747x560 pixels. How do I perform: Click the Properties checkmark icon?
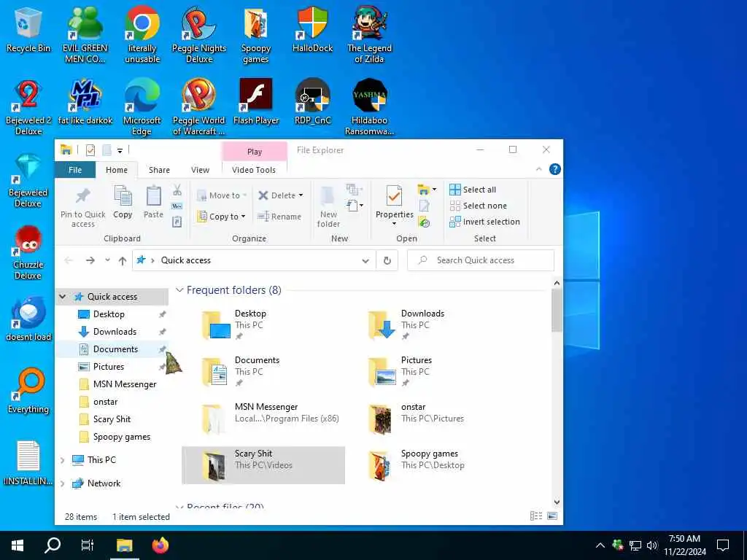[394, 196]
